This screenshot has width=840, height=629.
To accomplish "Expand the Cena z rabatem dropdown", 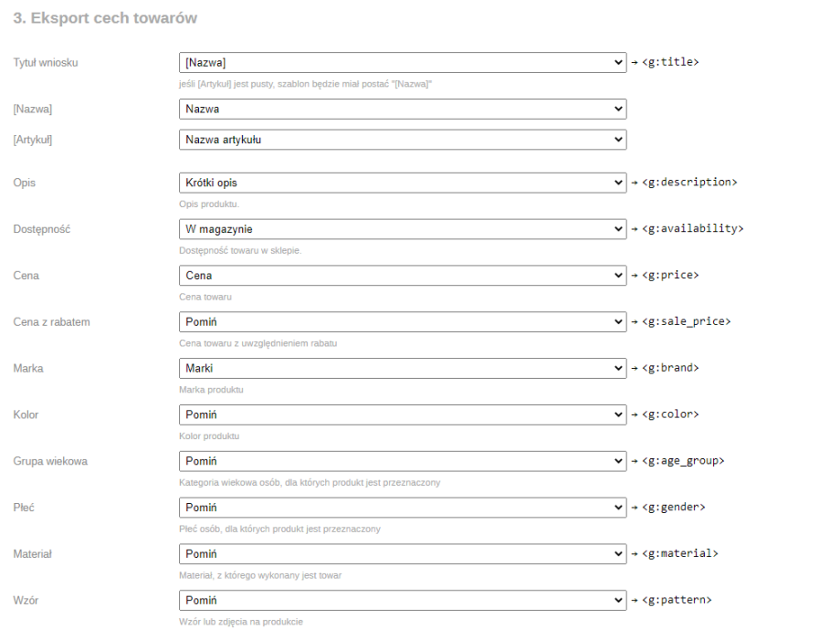I will tap(403, 321).
